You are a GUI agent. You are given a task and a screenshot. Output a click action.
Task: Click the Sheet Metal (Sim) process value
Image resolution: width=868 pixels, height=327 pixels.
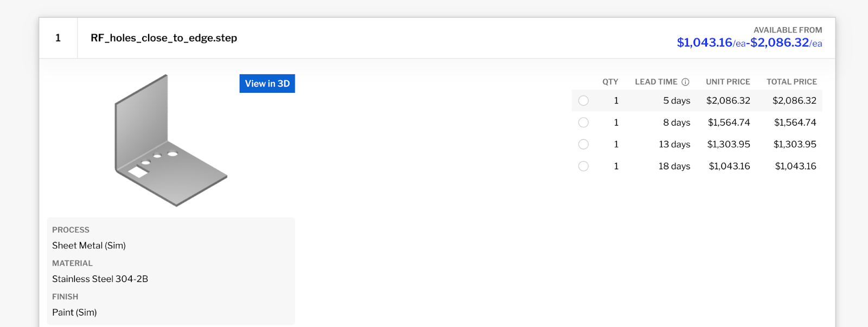pyautogui.click(x=89, y=246)
